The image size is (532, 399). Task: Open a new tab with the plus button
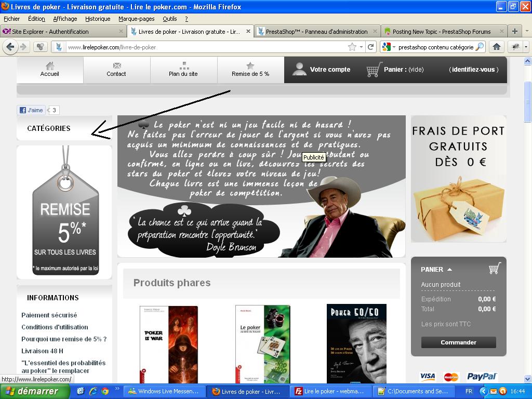coord(515,31)
